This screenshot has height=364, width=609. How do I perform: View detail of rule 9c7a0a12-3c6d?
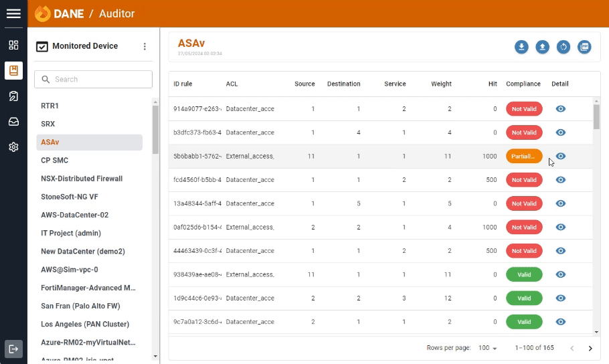point(560,322)
